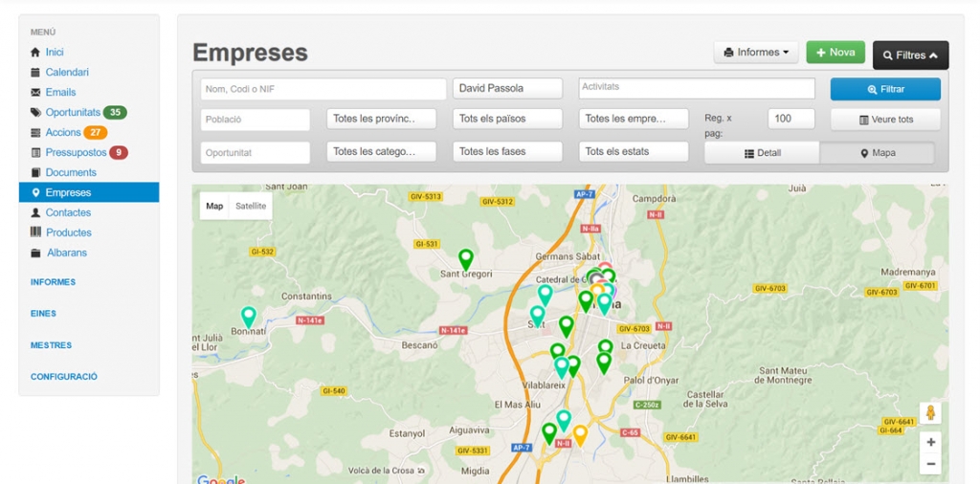
Task: Click the calendar icon beside Calendari
Action: coord(35,73)
